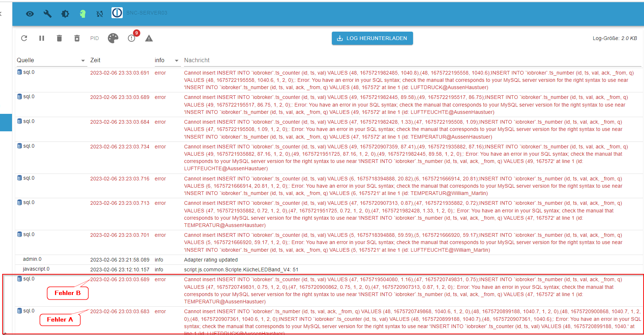Select error message in the 23:33:03.684 row

pyautogui.click(x=403, y=129)
